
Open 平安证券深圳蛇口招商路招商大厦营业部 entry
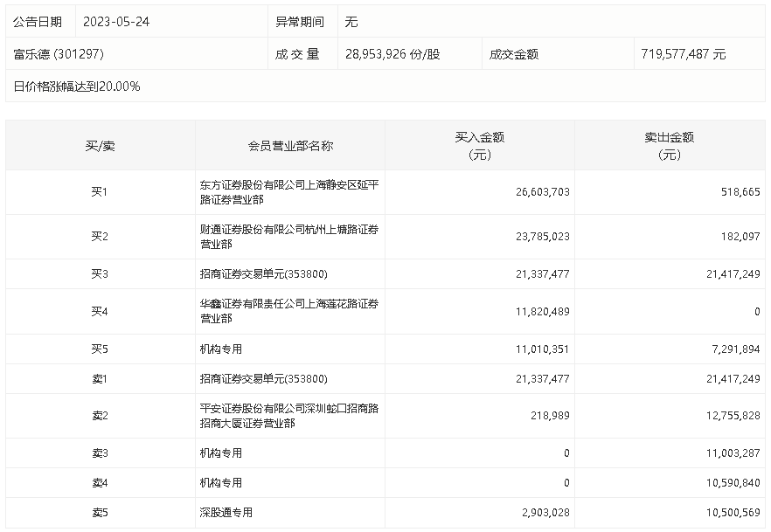click(x=288, y=416)
